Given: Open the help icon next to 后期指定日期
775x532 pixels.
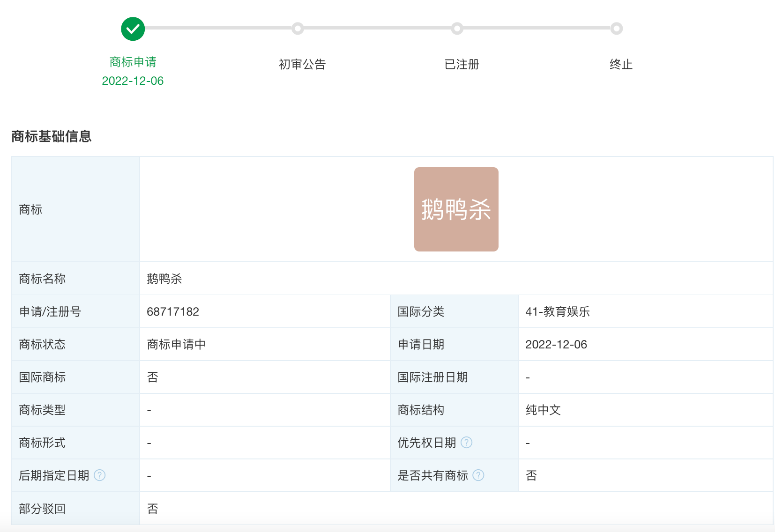Looking at the screenshot, I should tap(100, 475).
